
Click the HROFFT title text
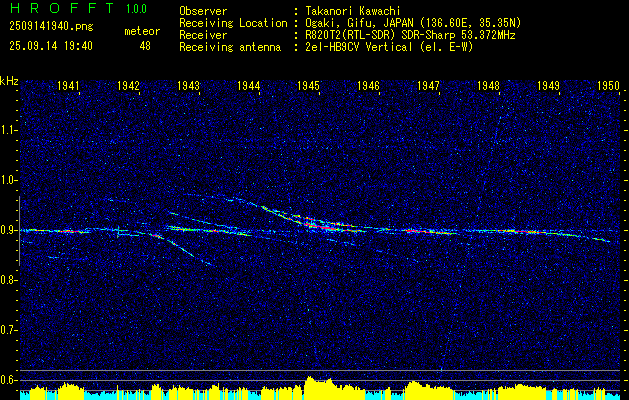pos(62,8)
